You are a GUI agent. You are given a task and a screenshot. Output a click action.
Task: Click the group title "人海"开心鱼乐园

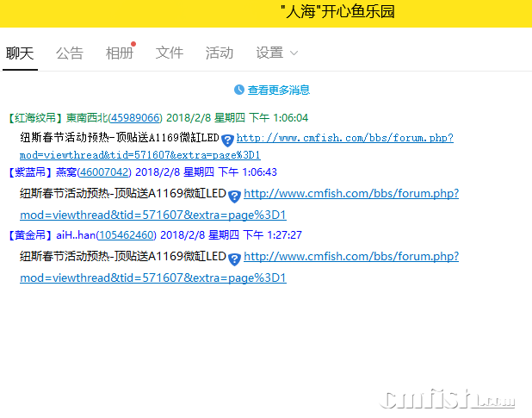337,12
